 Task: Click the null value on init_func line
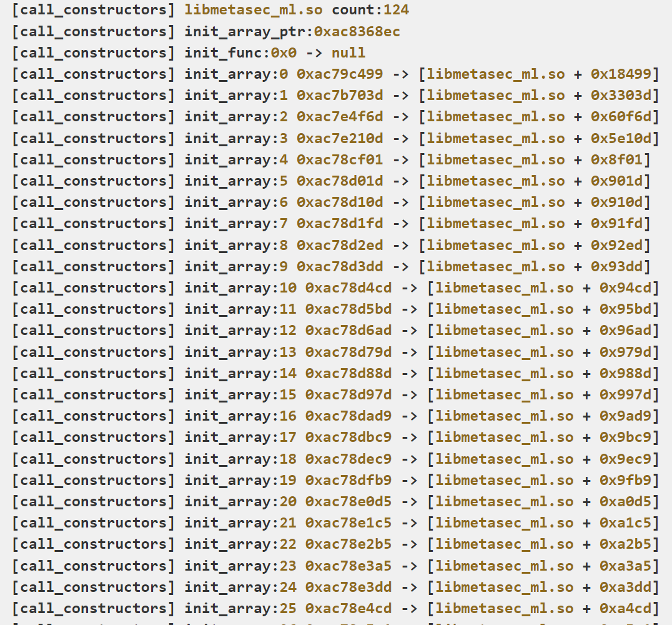[x=348, y=52]
